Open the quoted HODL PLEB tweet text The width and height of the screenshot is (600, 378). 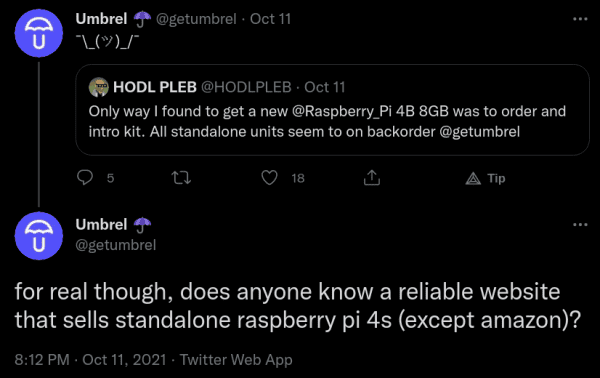[327, 121]
